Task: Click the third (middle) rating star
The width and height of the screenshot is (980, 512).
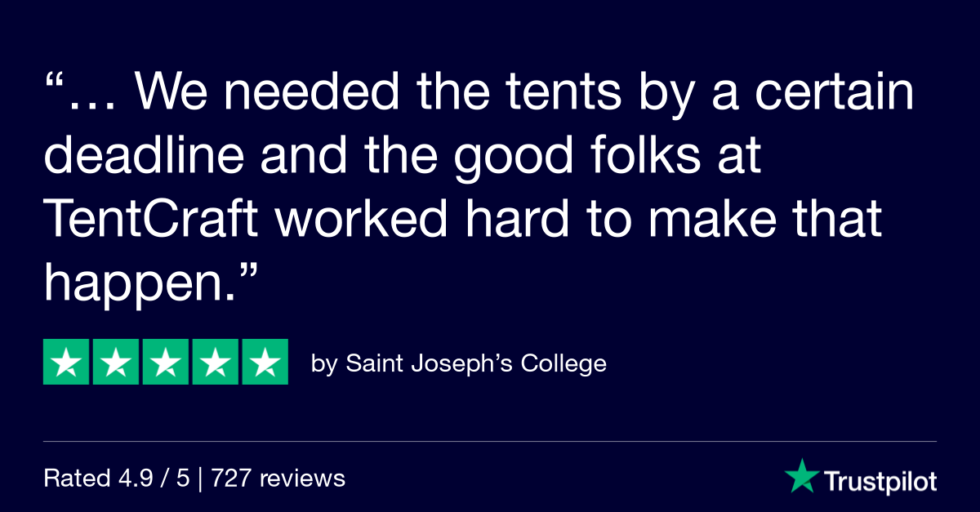Action: 166,362
